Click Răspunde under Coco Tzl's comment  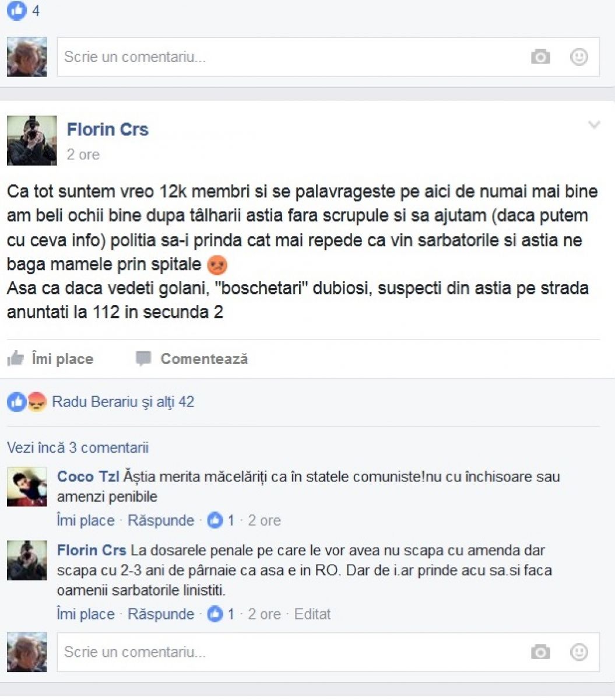[x=161, y=520]
